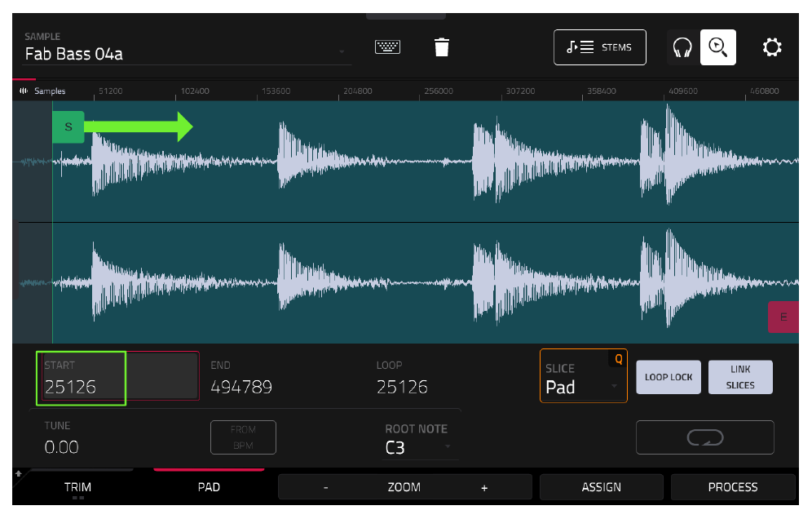The image size is (812, 519).
Task: Toggle headphone audition icon
Action: coord(682,47)
